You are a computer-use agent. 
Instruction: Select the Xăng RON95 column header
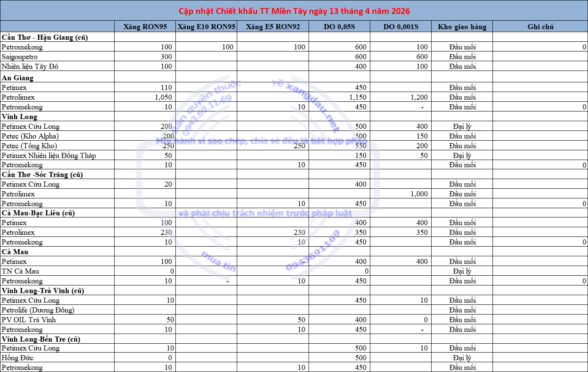click(x=145, y=27)
